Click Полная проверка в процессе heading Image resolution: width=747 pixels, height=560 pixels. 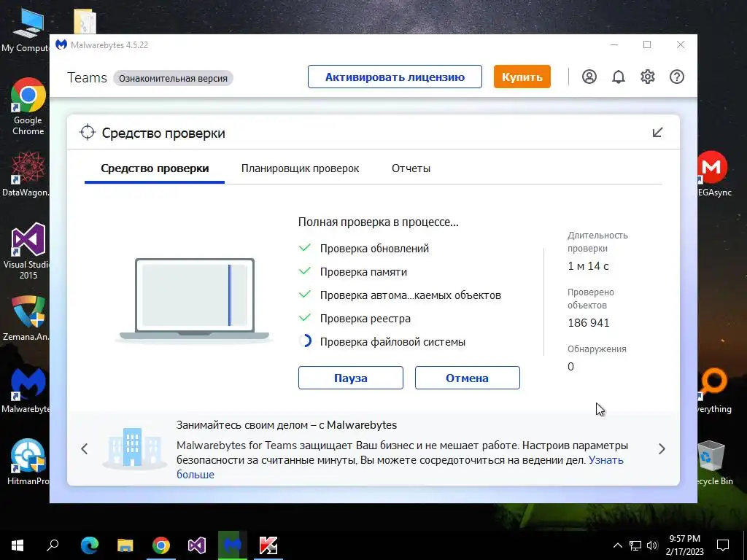(x=379, y=222)
